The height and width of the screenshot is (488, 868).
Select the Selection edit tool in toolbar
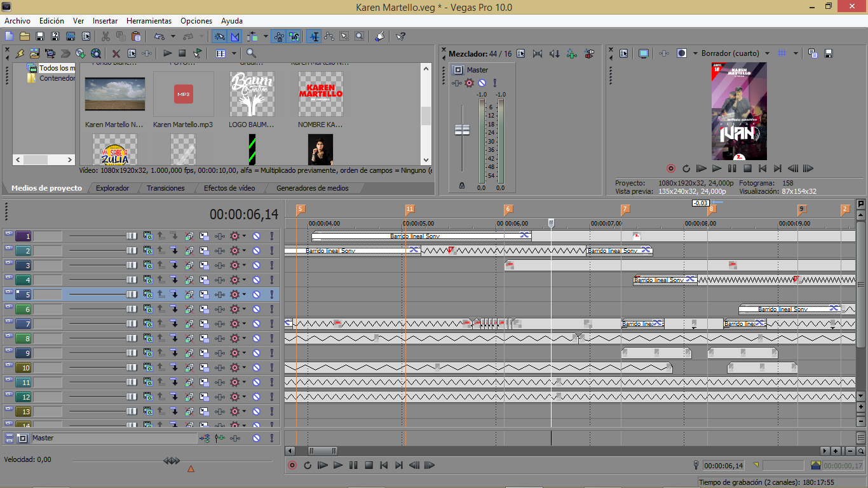point(344,36)
